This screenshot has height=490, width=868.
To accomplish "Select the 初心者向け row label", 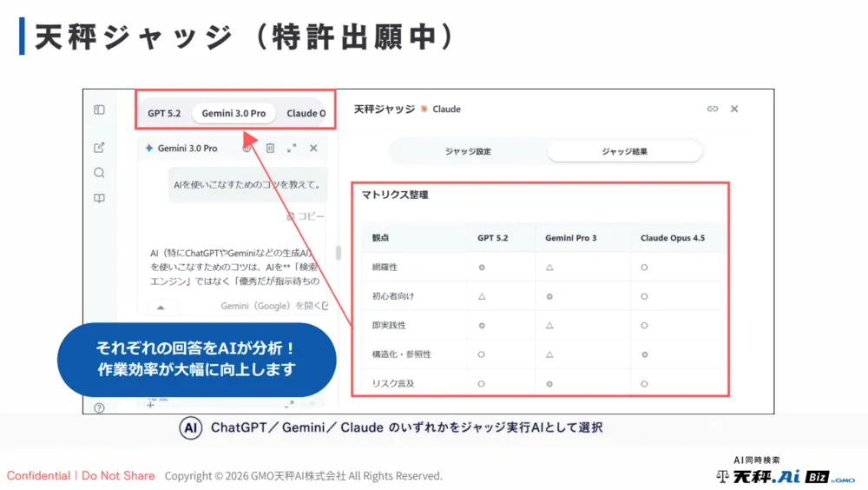I will (x=393, y=296).
